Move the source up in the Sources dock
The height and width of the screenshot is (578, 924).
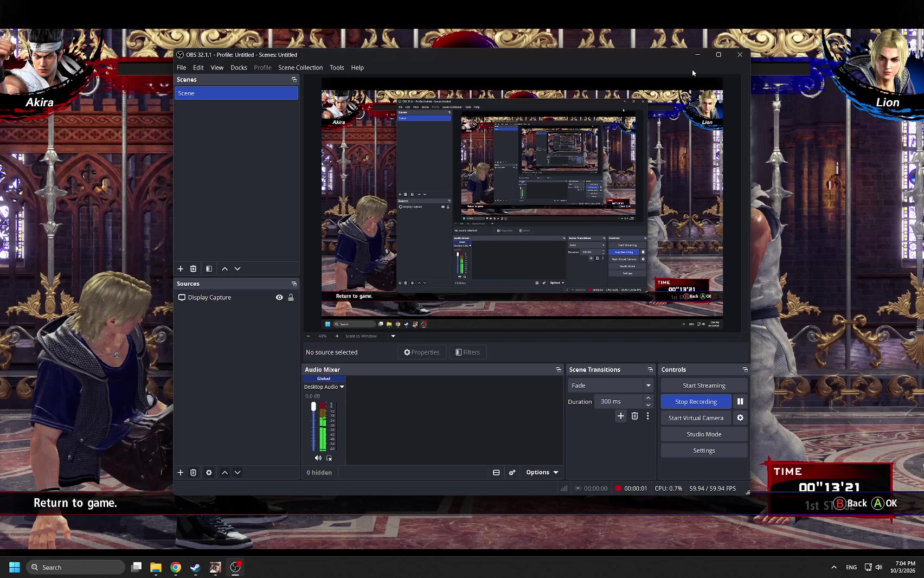coord(224,473)
